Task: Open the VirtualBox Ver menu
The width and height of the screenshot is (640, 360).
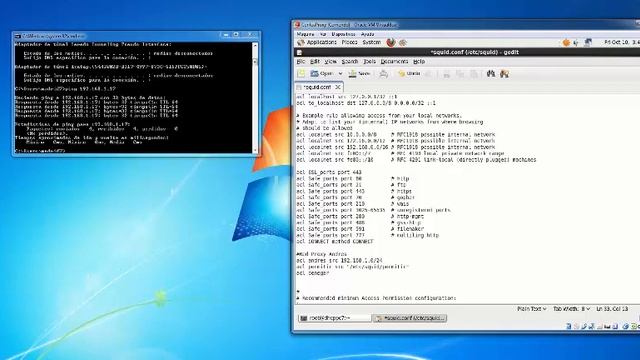Action: pyautogui.click(x=323, y=34)
